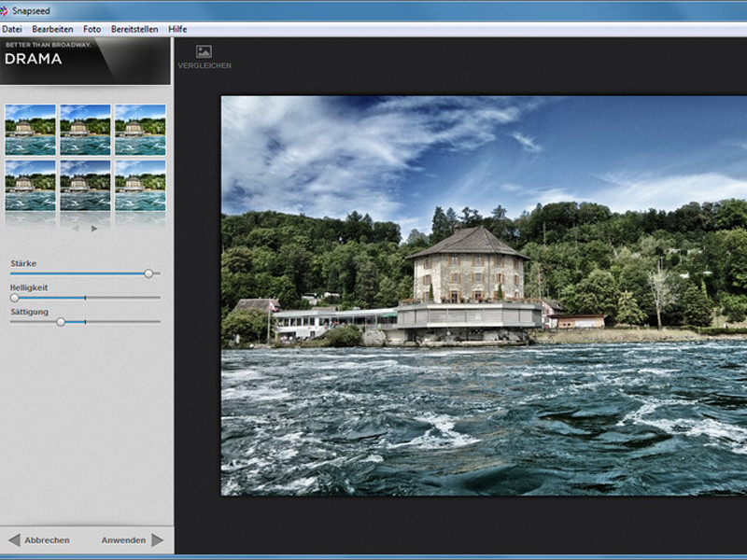The image size is (747, 560).
Task: Click the Sättigung label
Action: (30, 312)
